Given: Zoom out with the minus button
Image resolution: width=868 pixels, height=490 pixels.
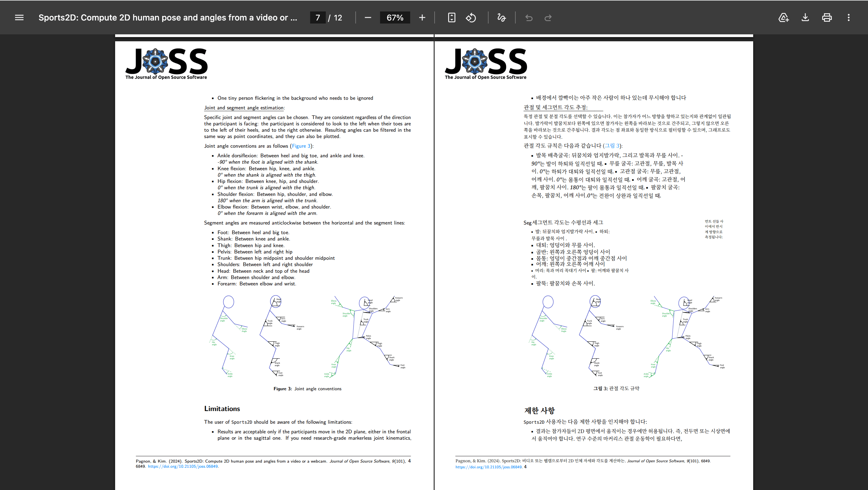Looking at the screenshot, I should 368,17.
